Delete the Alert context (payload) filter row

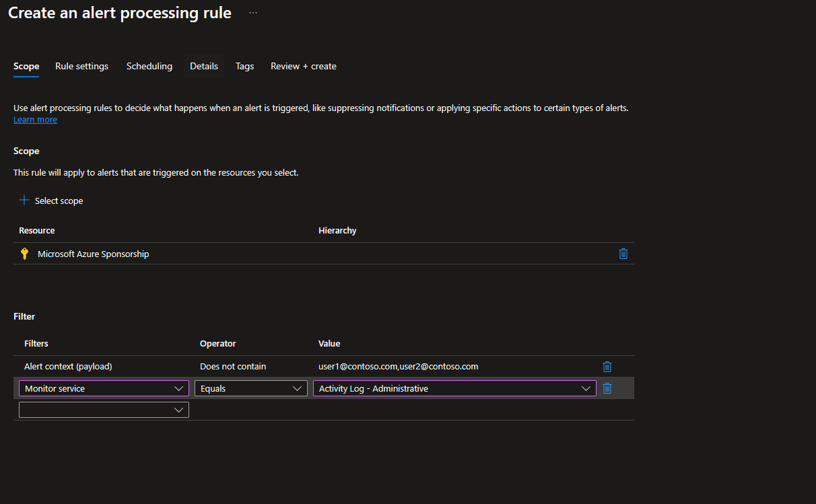(x=607, y=366)
